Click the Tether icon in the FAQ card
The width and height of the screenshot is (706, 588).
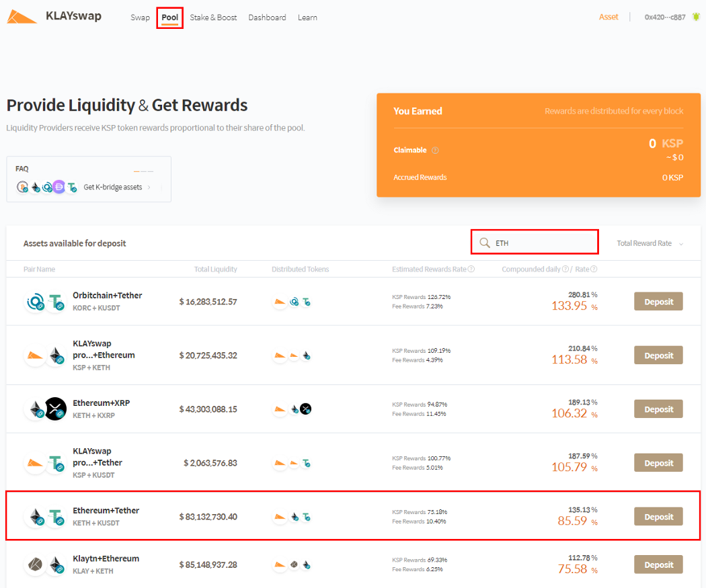click(x=71, y=187)
